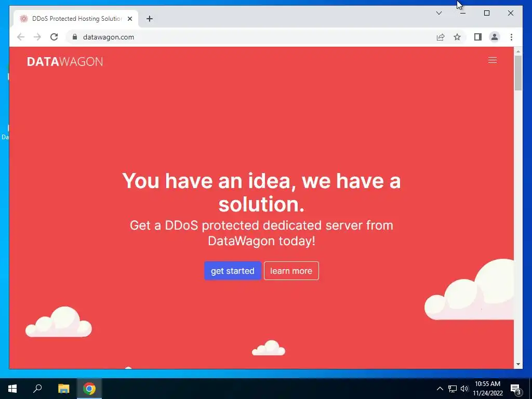The image size is (532, 399).
Task: Open Windows taskbar search
Action: pos(37,389)
